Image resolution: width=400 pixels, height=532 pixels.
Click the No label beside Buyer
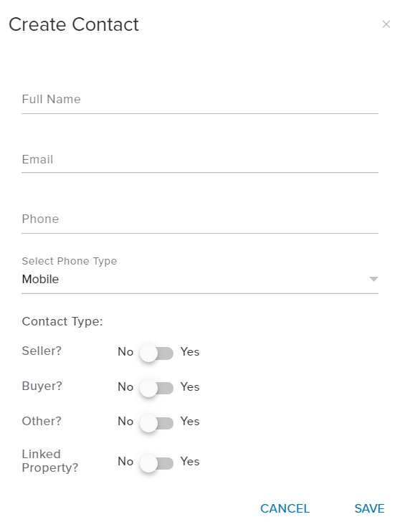point(125,386)
